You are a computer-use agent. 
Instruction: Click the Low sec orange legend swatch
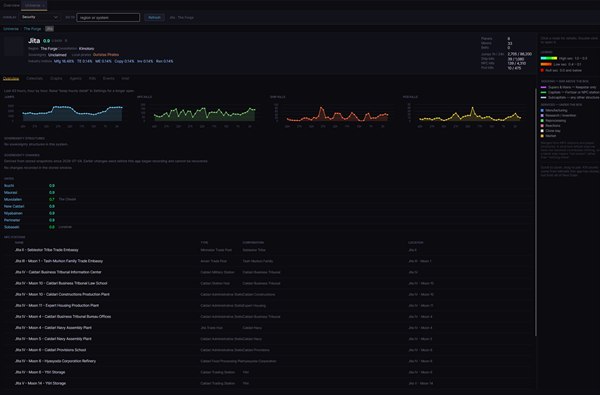546,64
